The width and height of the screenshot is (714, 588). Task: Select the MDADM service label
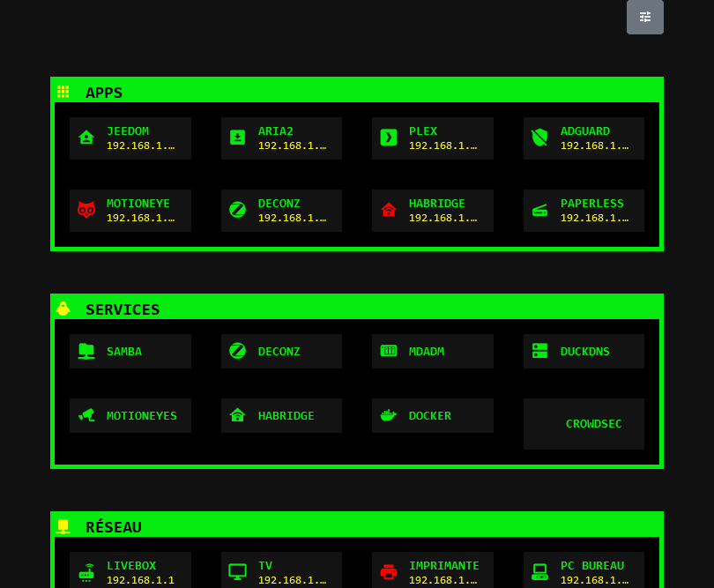(427, 351)
